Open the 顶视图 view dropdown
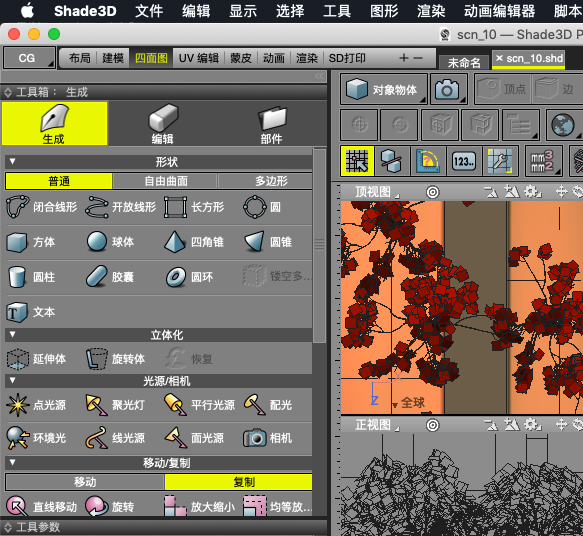Screen dimensions: 583x536 click(x=376, y=192)
